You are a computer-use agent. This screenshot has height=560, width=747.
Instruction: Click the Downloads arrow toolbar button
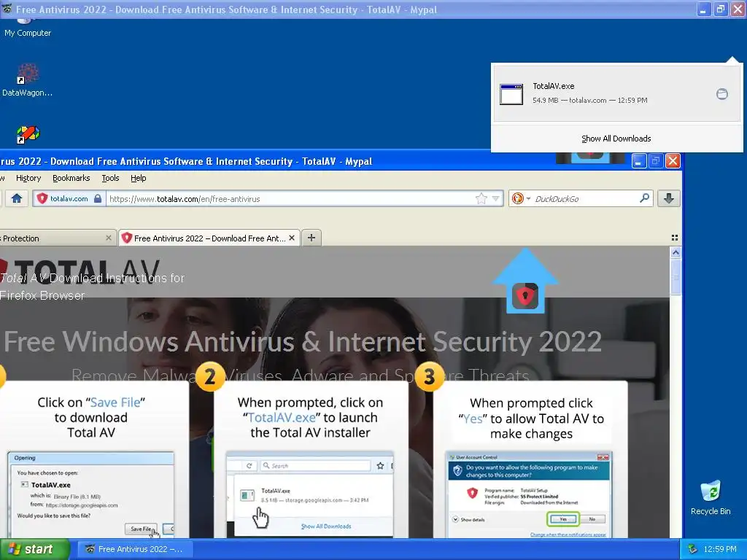[x=668, y=198]
